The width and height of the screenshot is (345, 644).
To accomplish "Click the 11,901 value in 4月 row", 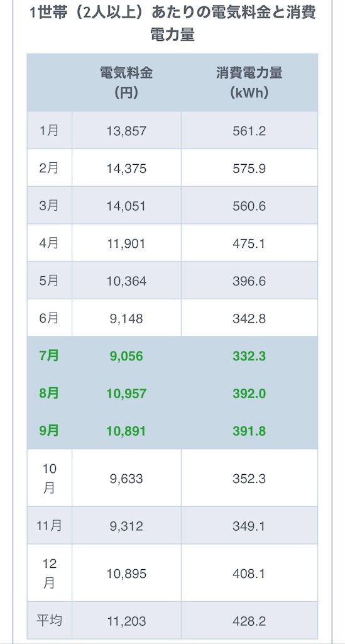I will click(126, 244).
